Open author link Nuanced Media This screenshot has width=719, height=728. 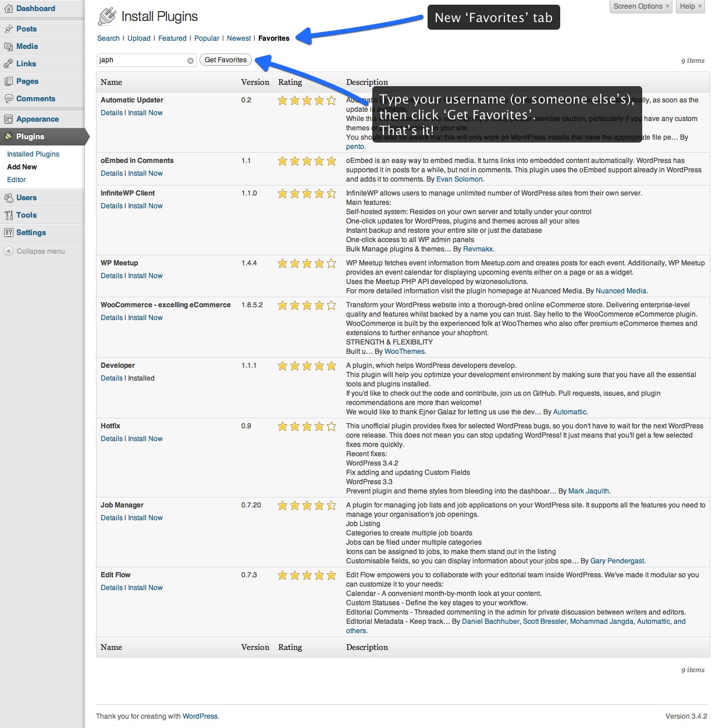coord(621,291)
